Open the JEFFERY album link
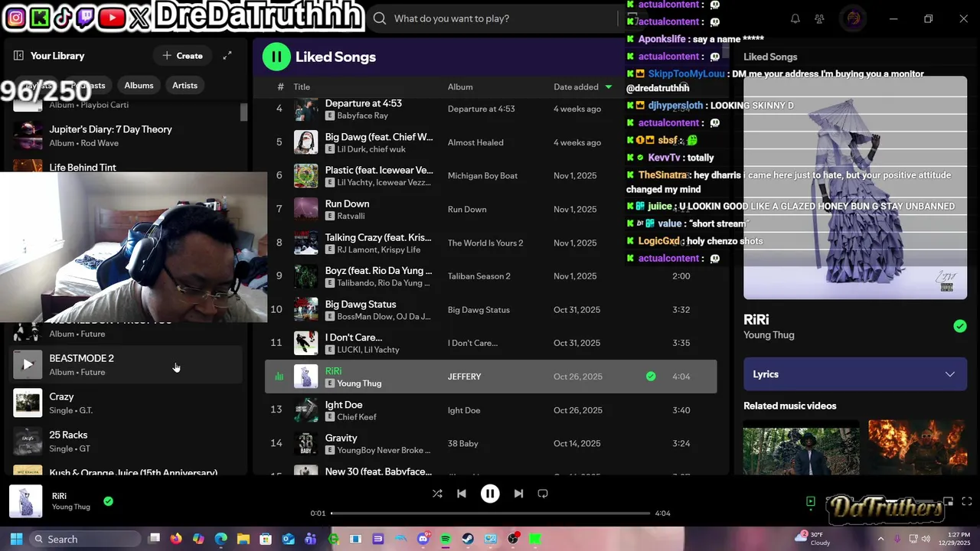 [465, 377]
